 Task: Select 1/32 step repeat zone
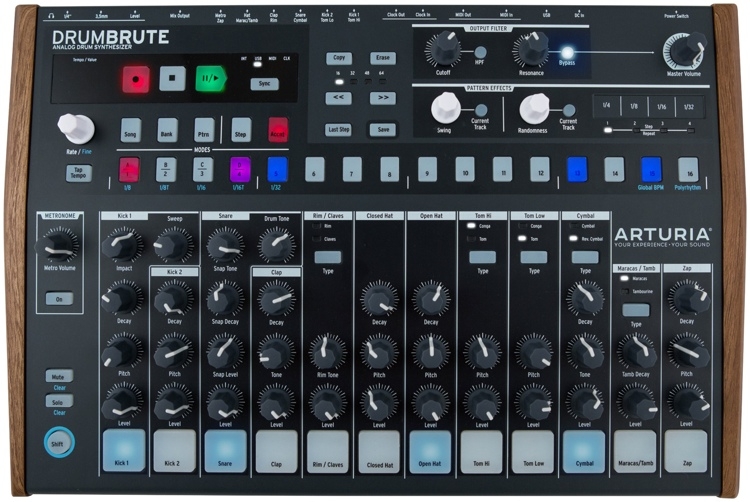pos(689,107)
